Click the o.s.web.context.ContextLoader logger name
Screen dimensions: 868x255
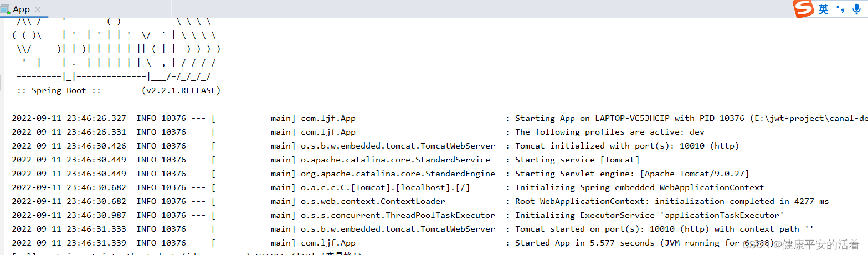tap(373, 201)
